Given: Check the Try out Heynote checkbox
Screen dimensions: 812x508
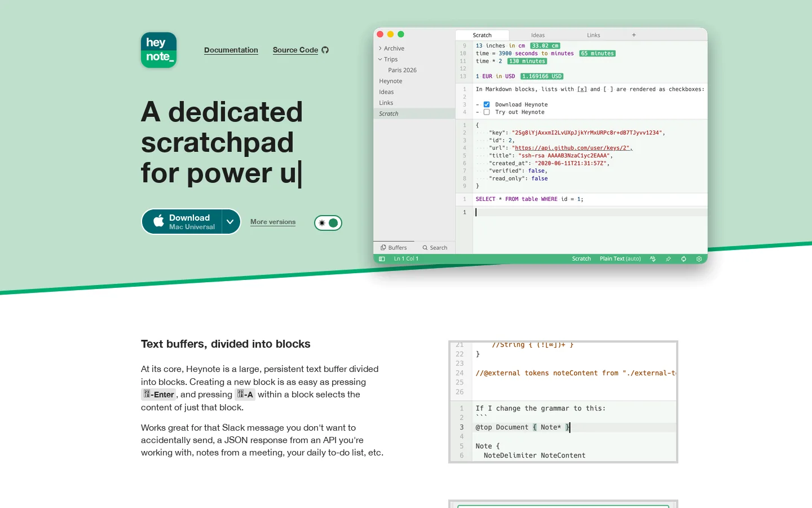Looking at the screenshot, I should click(487, 112).
